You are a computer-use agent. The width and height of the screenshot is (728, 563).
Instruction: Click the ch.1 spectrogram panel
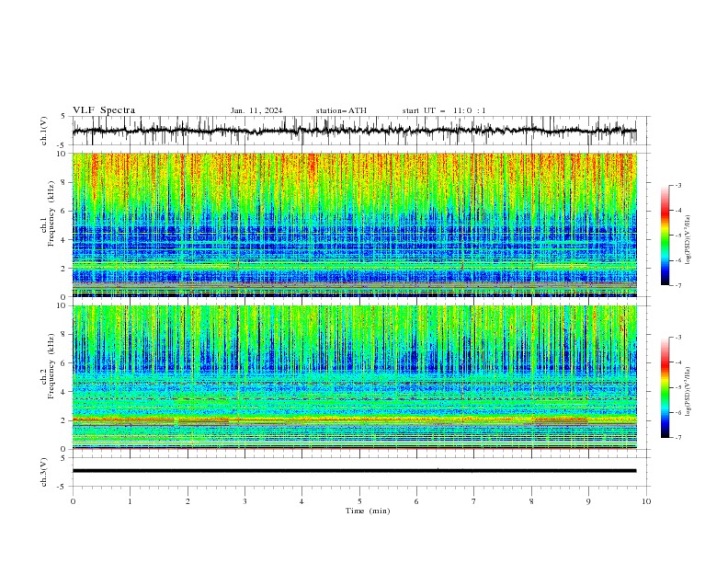pos(355,224)
